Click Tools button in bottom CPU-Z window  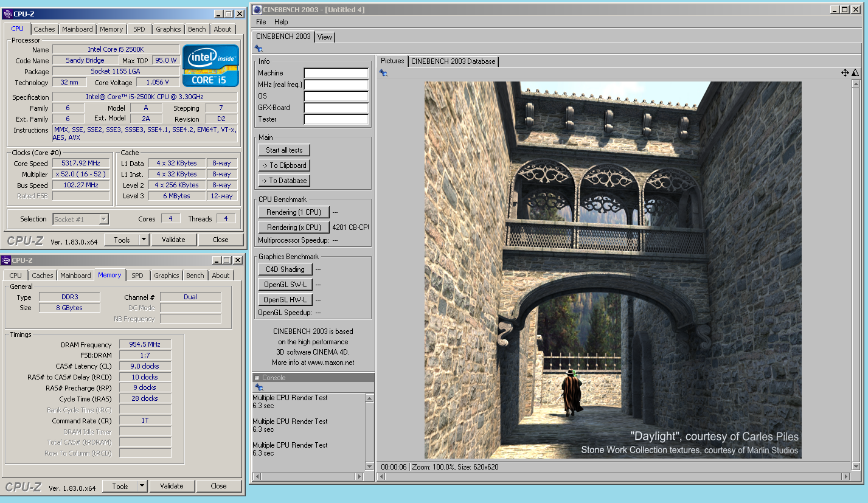pos(120,486)
